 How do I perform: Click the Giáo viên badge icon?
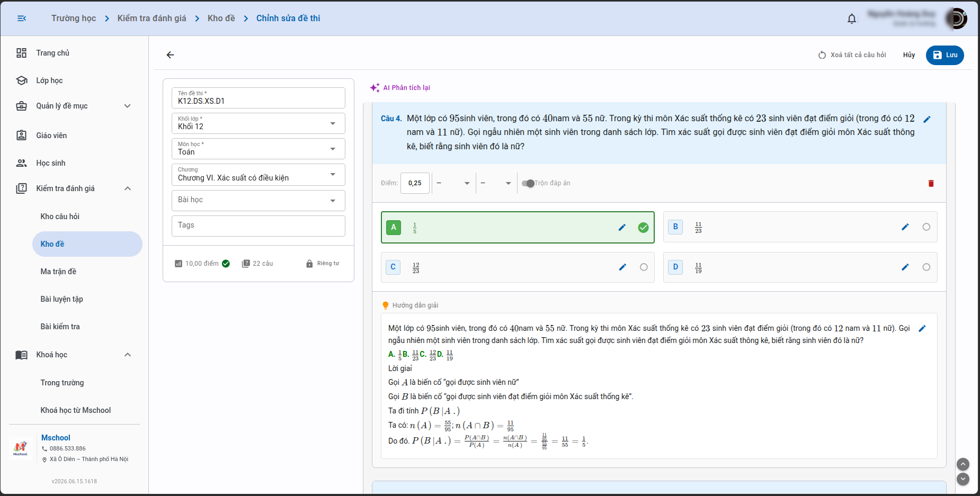tap(21, 136)
